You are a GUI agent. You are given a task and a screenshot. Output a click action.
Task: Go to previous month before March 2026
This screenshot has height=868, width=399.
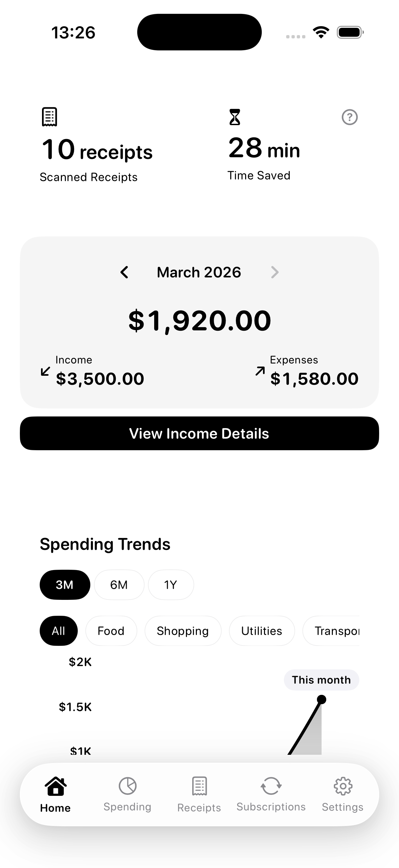tap(124, 272)
